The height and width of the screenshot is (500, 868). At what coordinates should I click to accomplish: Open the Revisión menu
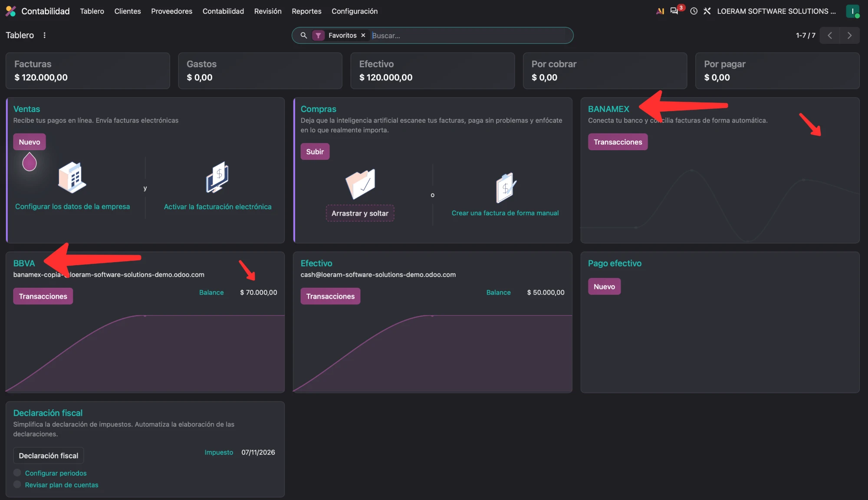coord(268,11)
